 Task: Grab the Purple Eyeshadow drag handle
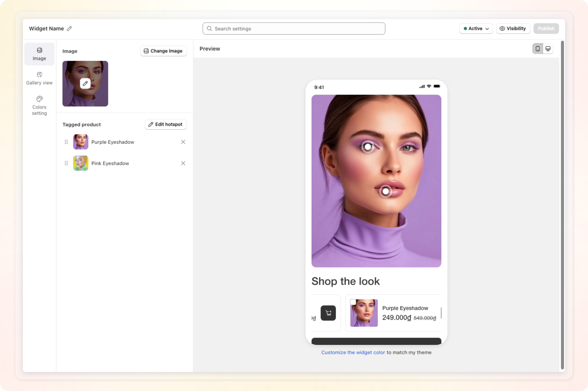pos(66,142)
